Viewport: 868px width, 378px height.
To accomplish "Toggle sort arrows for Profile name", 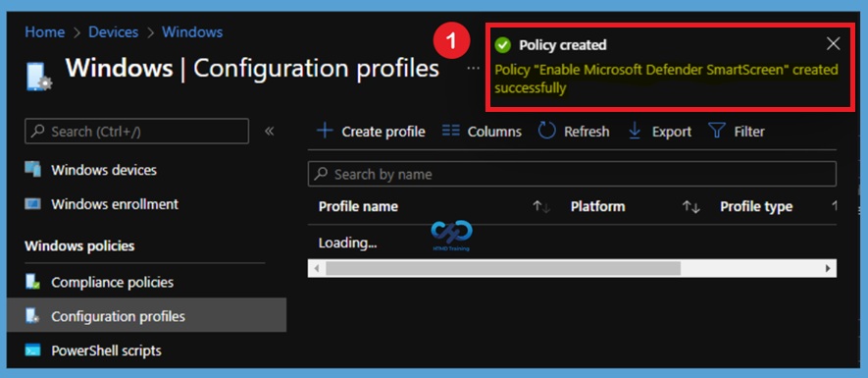I will click(541, 207).
